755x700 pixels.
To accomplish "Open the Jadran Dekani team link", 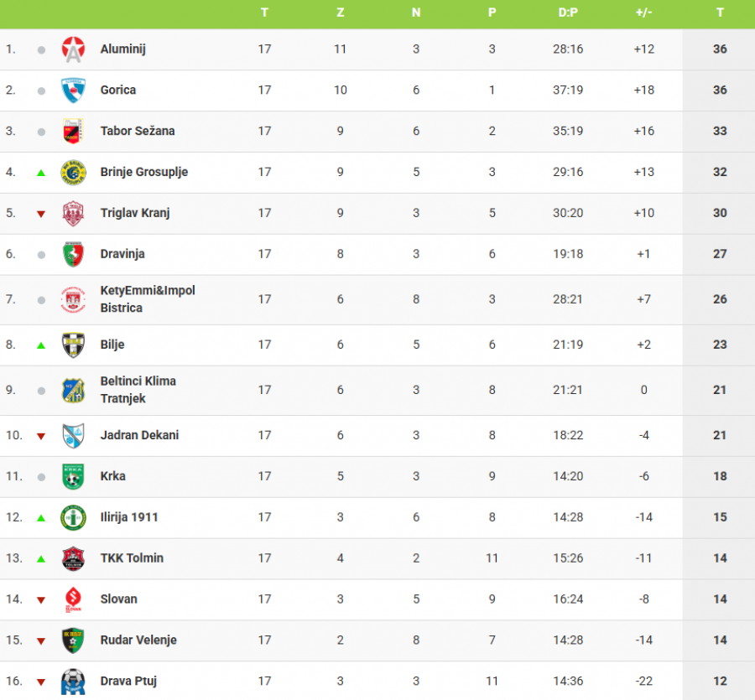I will pos(139,435).
